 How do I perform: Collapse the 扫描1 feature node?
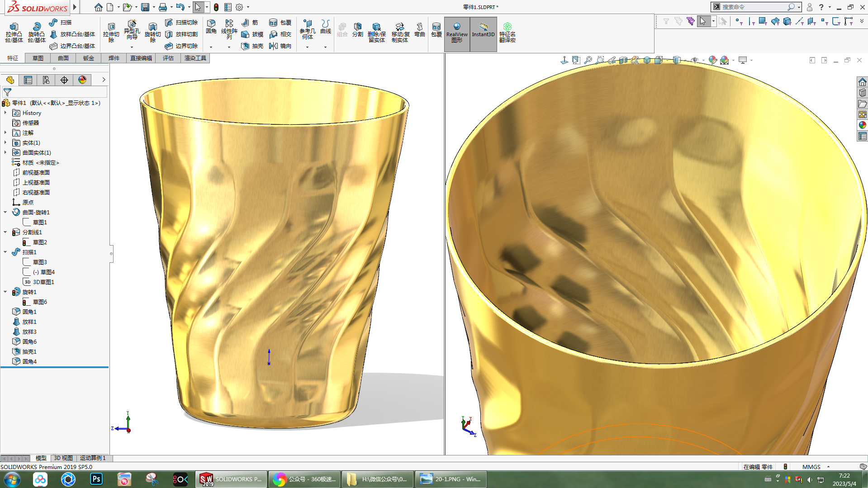[x=5, y=252]
